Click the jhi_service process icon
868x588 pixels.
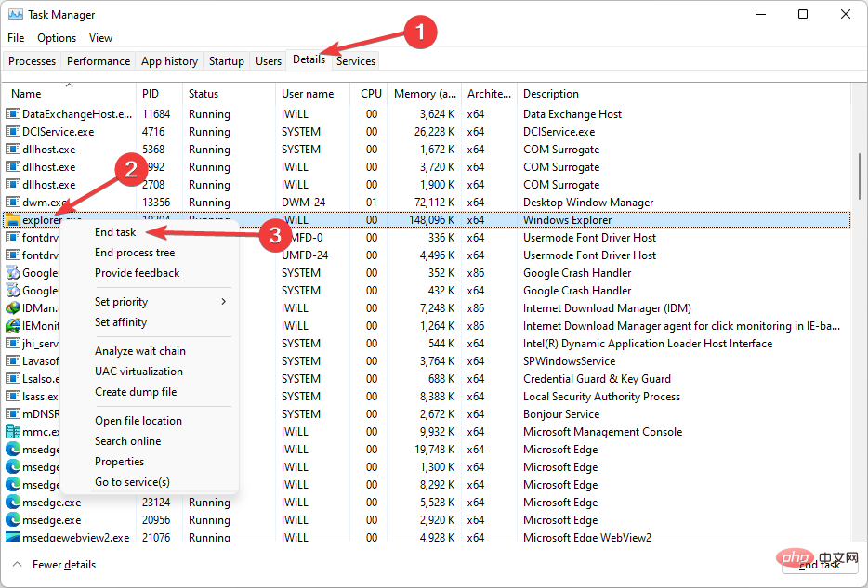point(13,344)
